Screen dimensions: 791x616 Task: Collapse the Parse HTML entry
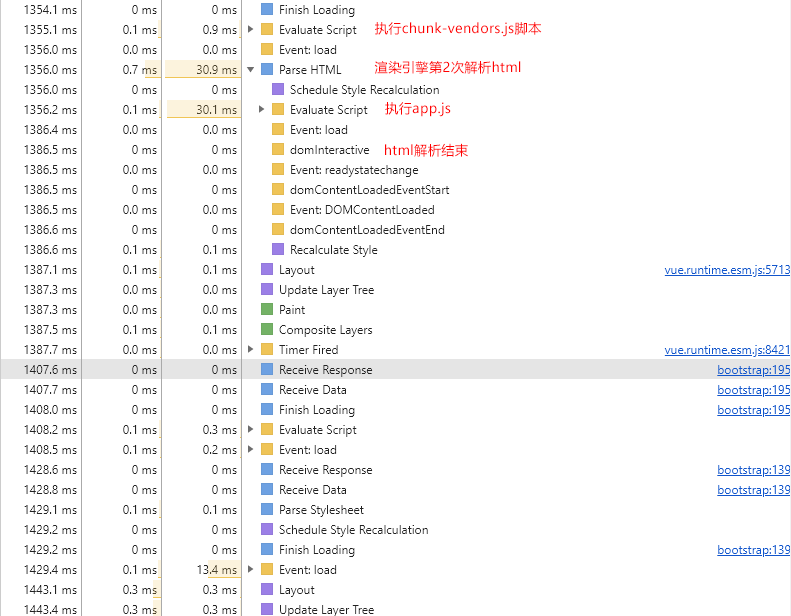250,70
